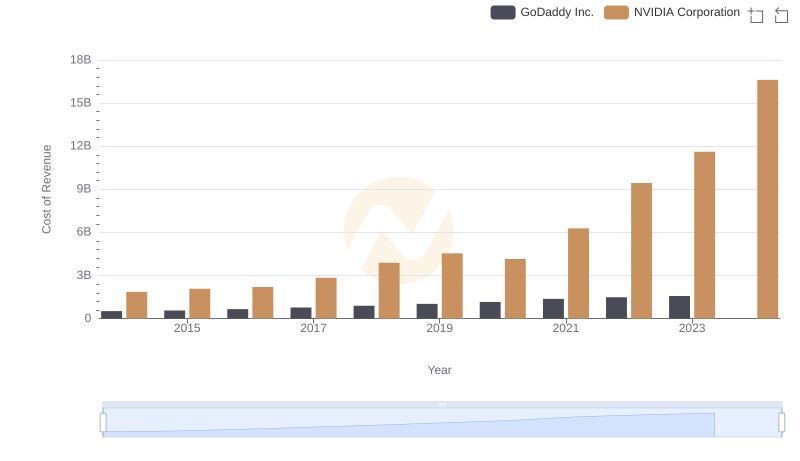Click the 12B y-axis label
Image resolution: width=800 pixels, height=461 pixels.
(x=81, y=146)
